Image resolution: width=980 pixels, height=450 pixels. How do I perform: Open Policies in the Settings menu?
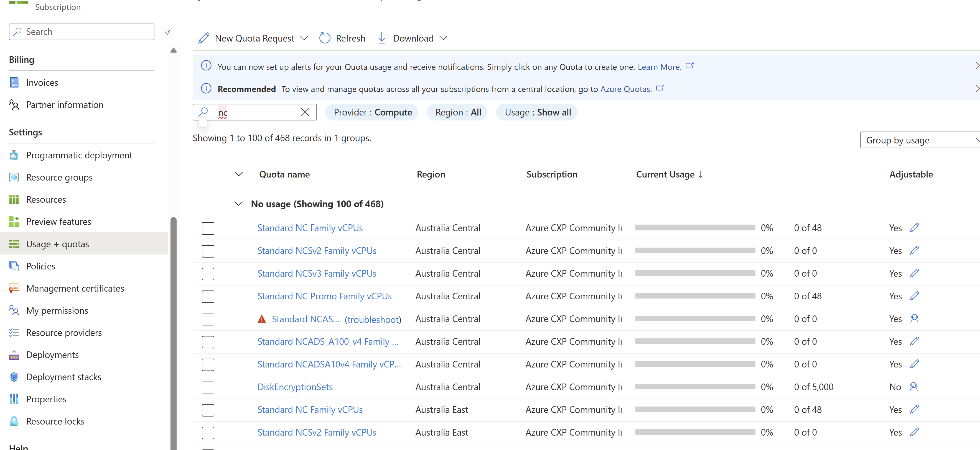coord(41,266)
